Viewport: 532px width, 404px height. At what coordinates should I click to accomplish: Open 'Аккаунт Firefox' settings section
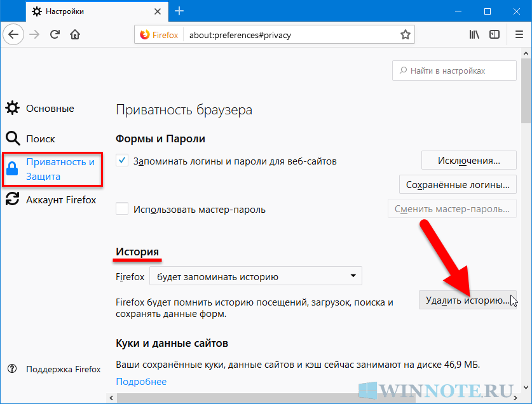click(60, 199)
